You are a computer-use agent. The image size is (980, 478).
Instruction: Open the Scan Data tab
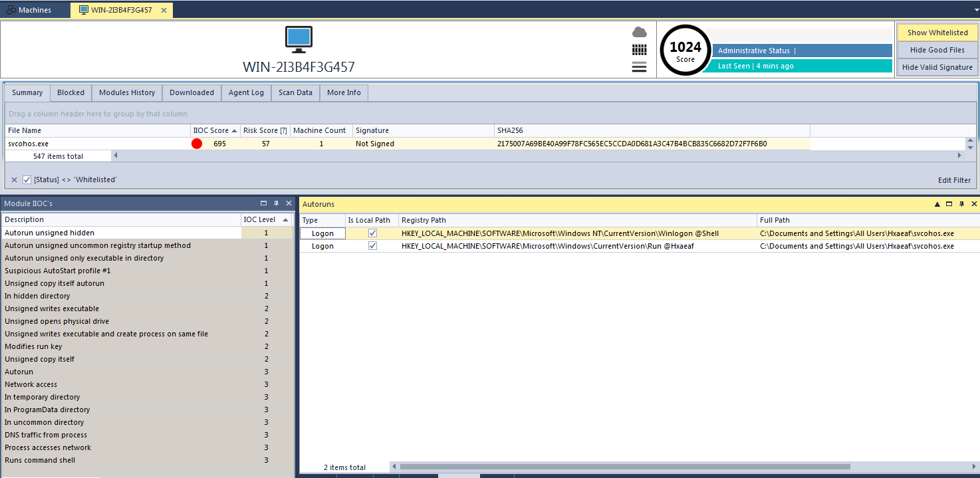(295, 92)
